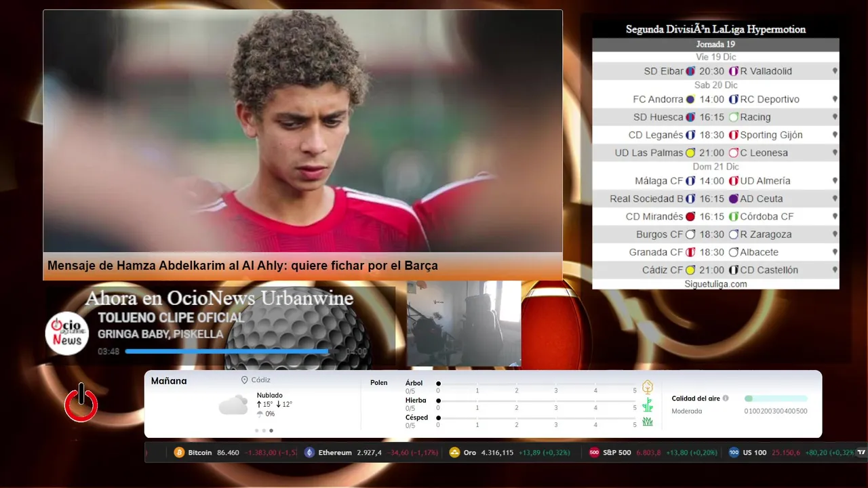
Task: Click the Hierba plant pollen icon
Action: 648,405
